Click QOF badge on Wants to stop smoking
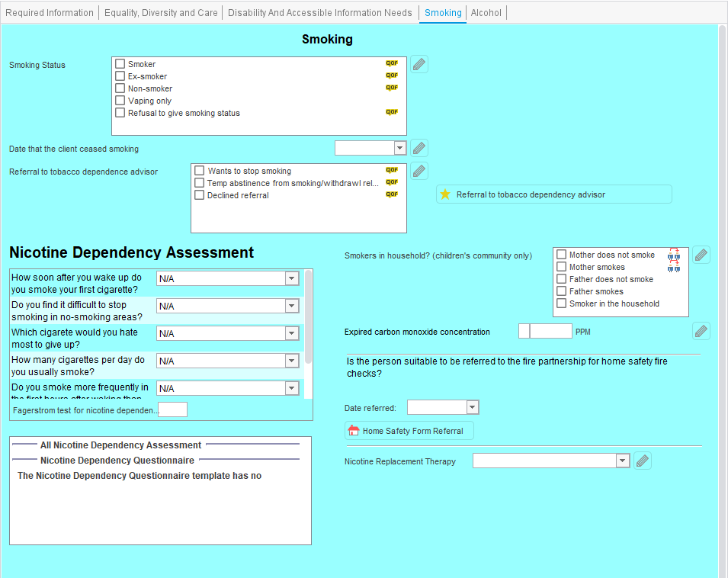 click(x=392, y=170)
